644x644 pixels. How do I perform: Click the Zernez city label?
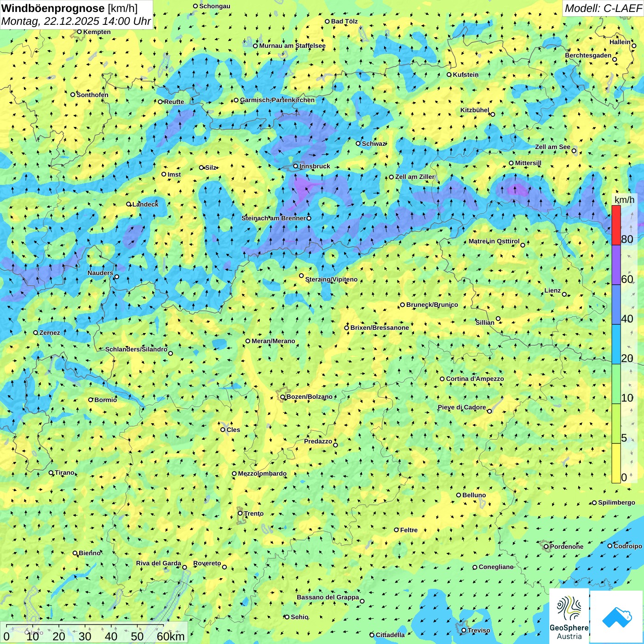tap(50, 333)
